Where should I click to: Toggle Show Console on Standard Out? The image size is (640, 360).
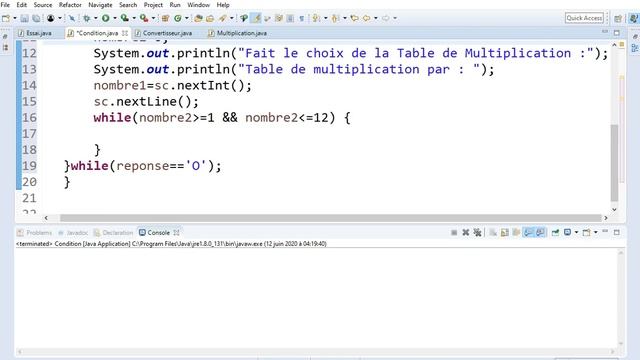point(528,233)
